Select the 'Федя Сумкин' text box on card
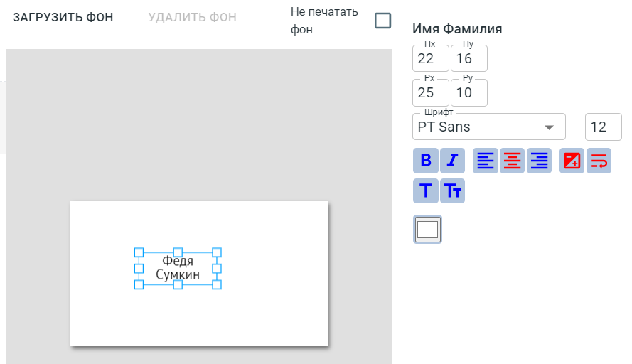Image resolution: width=632 pixels, height=364 pixels. coord(178,268)
